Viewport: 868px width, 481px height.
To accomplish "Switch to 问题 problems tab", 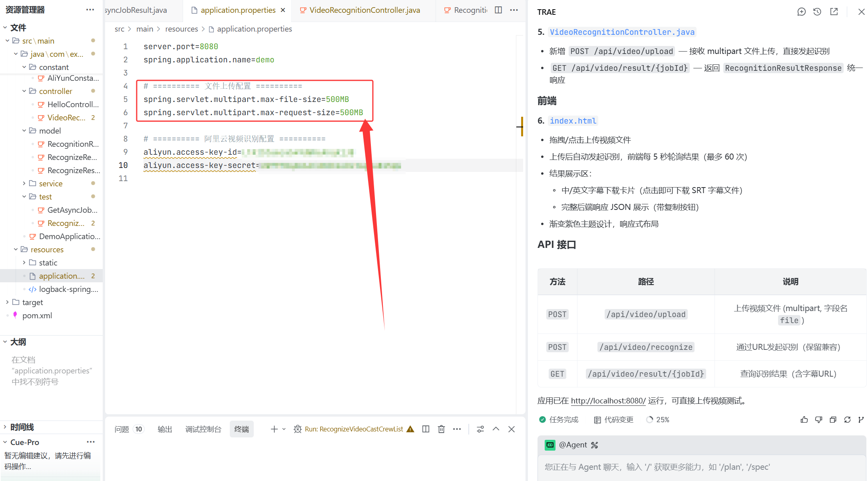I will (x=121, y=429).
